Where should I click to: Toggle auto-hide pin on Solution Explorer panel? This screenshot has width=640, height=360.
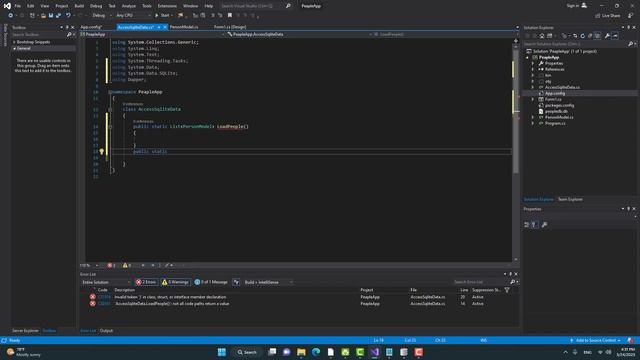(629, 27)
